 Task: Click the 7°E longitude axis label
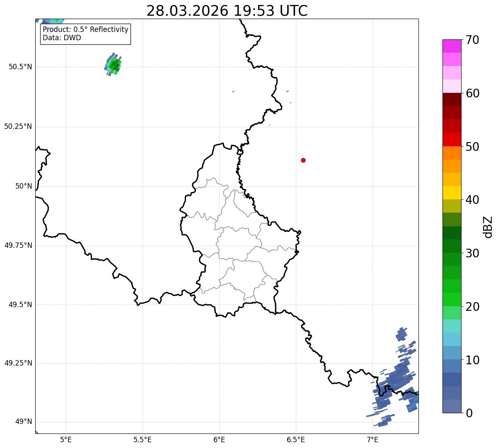[372, 439]
